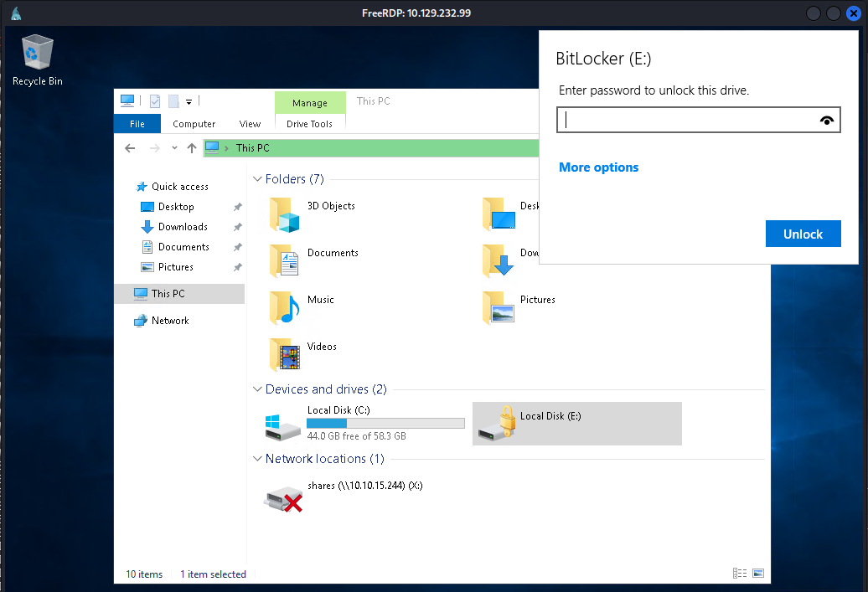Click the Unlock button
868x592 pixels.
803,234
